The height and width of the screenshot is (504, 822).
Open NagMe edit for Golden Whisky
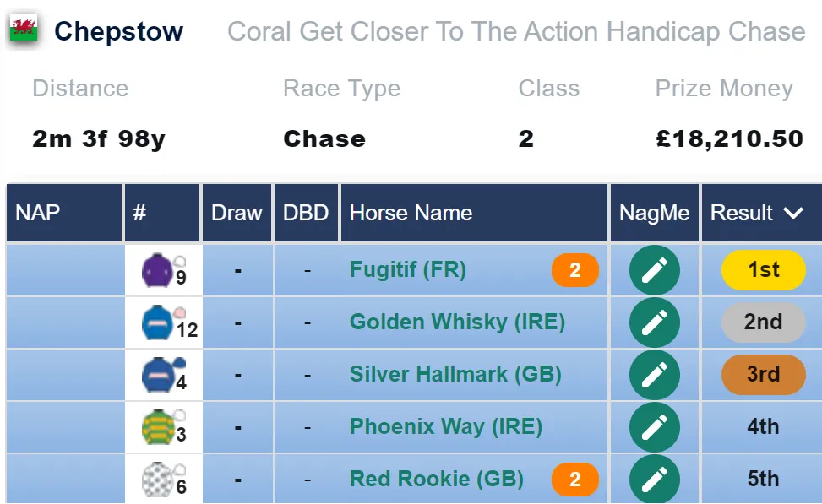654,322
